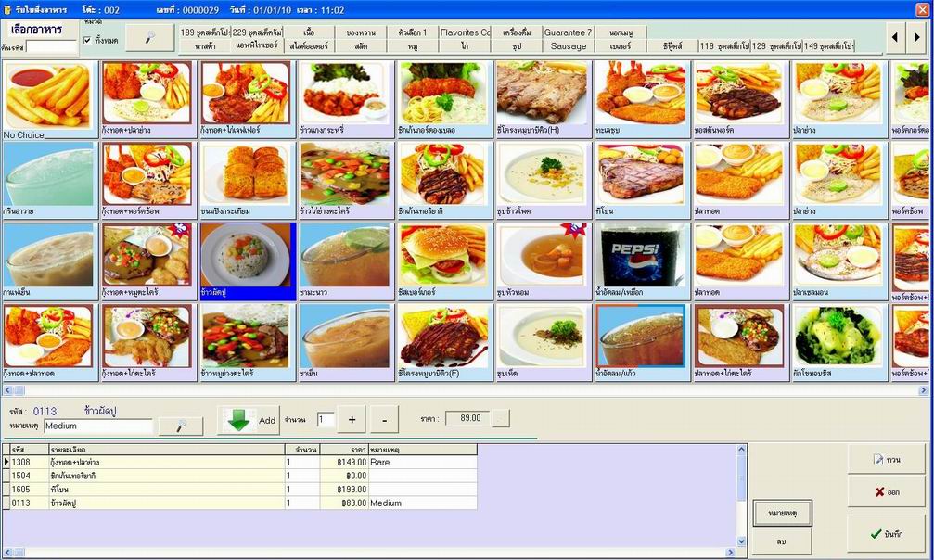Image resolution: width=934 pixels, height=560 pixels.
Task: Show next categories with the right arrow
Action: [x=916, y=37]
